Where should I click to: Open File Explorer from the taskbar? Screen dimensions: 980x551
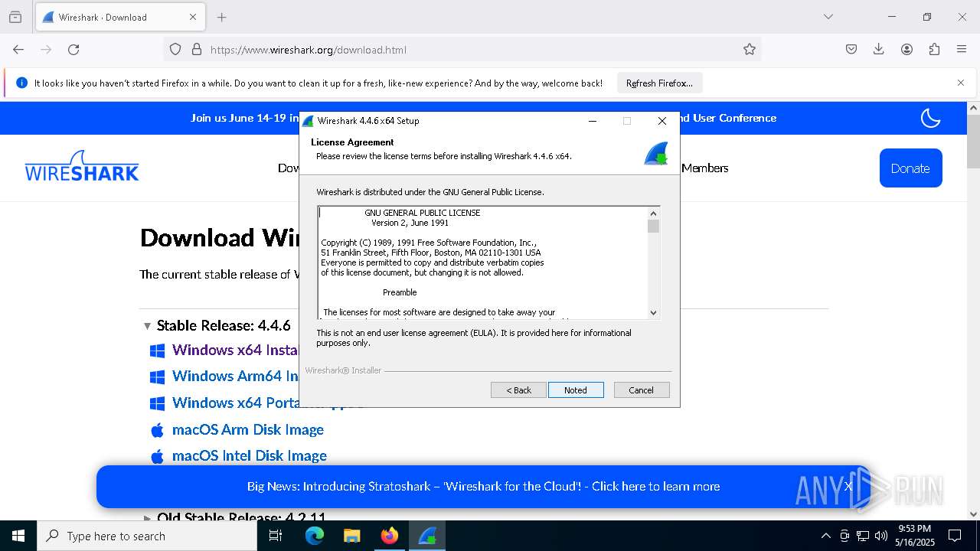click(352, 536)
